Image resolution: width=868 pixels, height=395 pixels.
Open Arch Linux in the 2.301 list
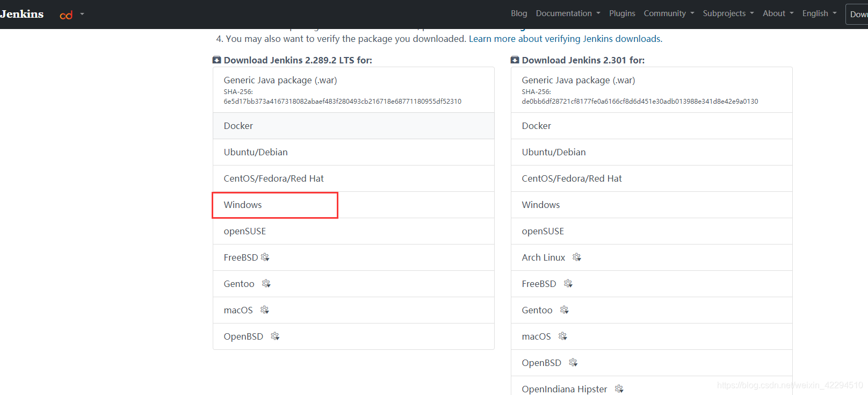(652, 257)
